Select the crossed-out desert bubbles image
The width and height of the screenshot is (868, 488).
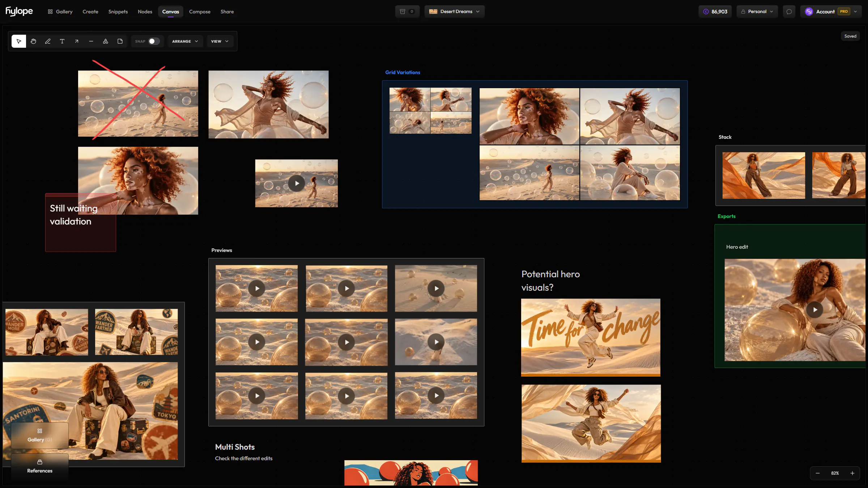tap(138, 103)
